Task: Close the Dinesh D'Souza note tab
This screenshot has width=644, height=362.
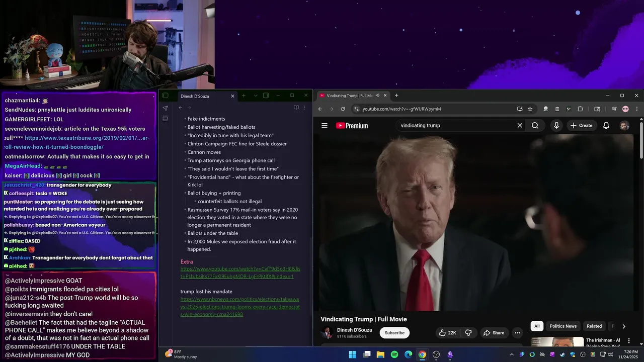Action: [x=232, y=96]
